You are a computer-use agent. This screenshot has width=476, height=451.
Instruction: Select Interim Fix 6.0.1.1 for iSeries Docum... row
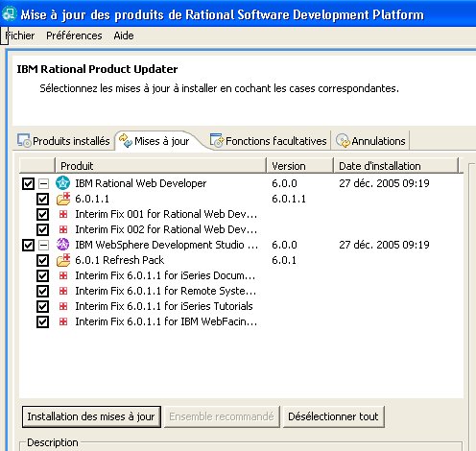[x=165, y=275]
